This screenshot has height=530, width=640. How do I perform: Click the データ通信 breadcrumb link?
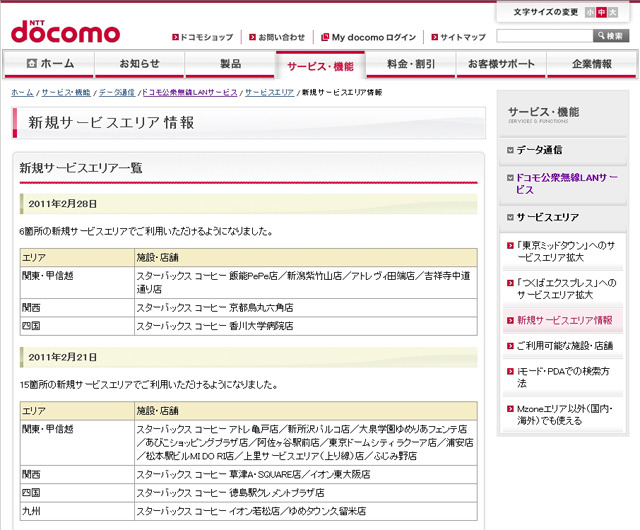coord(117,93)
